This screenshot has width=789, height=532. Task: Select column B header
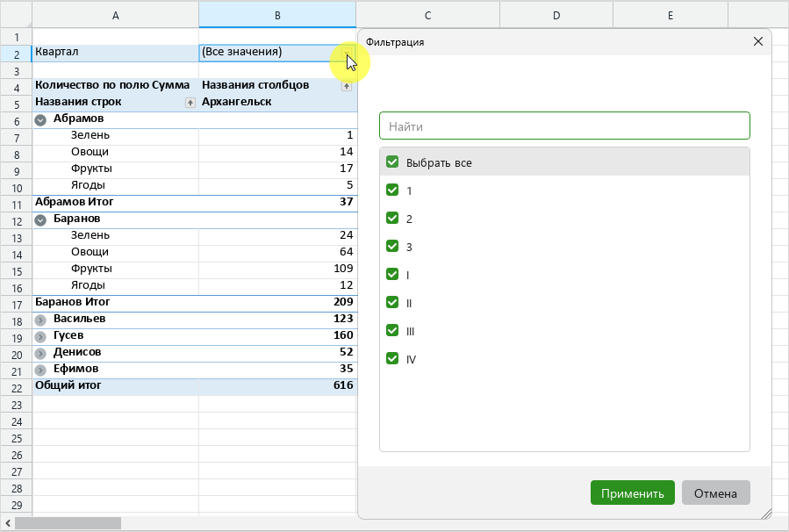coord(277,15)
